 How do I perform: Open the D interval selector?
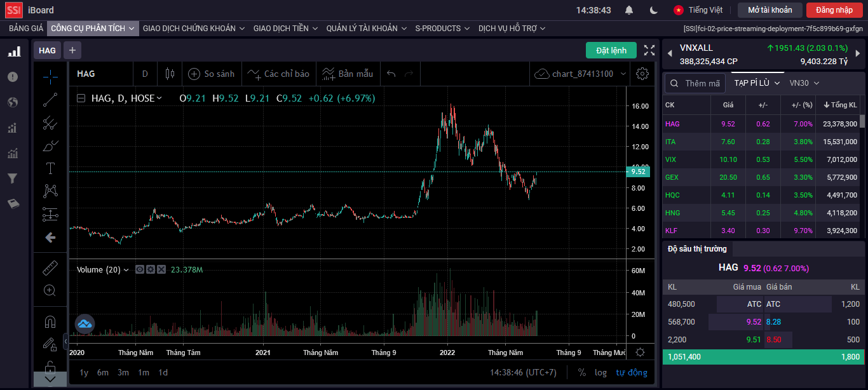[145, 74]
